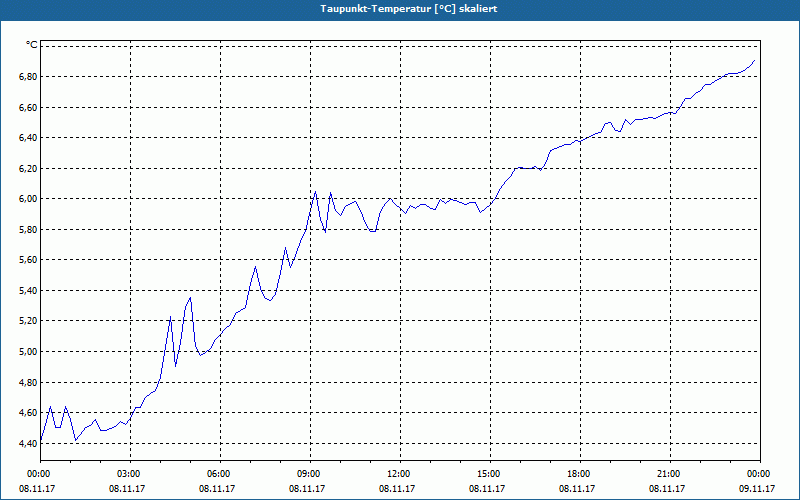Image resolution: width=800 pixels, height=500 pixels.
Task: Select the 12:00 time label
Action: 400,474
